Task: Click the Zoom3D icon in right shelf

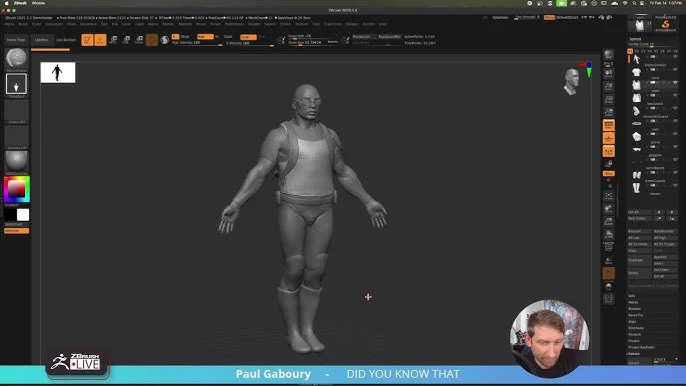Action: coord(609,222)
